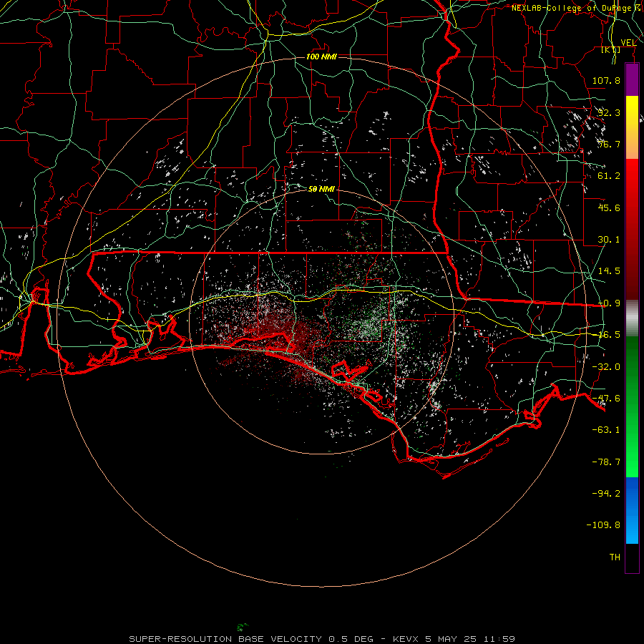Click the Super-Resolution Base Velocity caption text

point(322,639)
